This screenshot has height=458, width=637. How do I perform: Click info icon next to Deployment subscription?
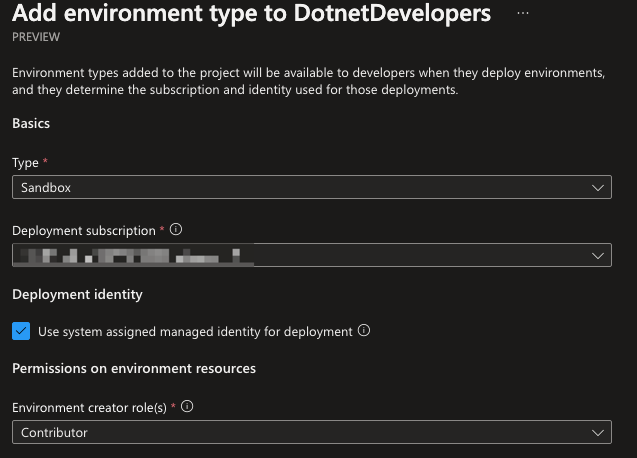click(176, 230)
